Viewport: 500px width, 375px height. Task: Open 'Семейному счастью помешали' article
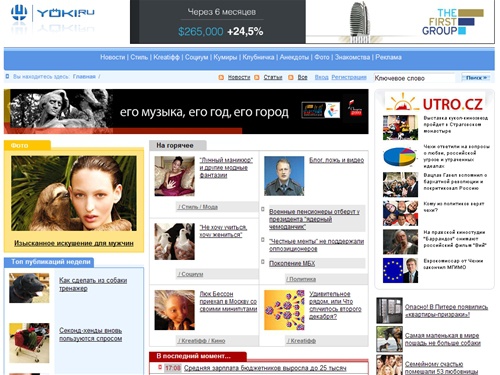(442, 368)
